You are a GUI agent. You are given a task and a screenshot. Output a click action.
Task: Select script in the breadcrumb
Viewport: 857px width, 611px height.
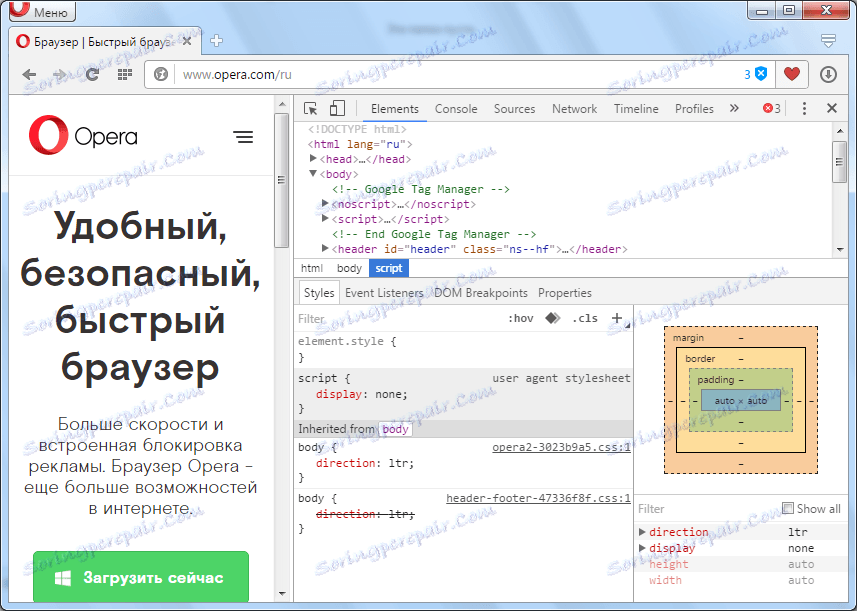coord(389,268)
